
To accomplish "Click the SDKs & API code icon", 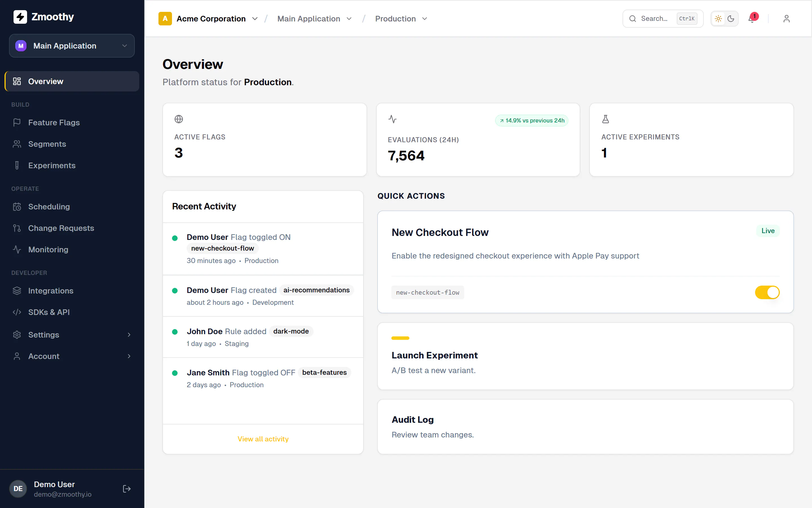I will click(x=17, y=312).
